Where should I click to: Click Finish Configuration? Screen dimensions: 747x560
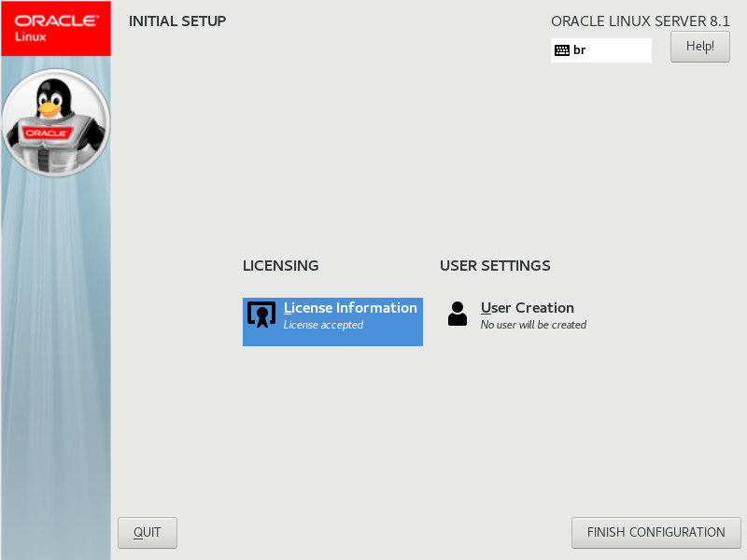click(656, 532)
